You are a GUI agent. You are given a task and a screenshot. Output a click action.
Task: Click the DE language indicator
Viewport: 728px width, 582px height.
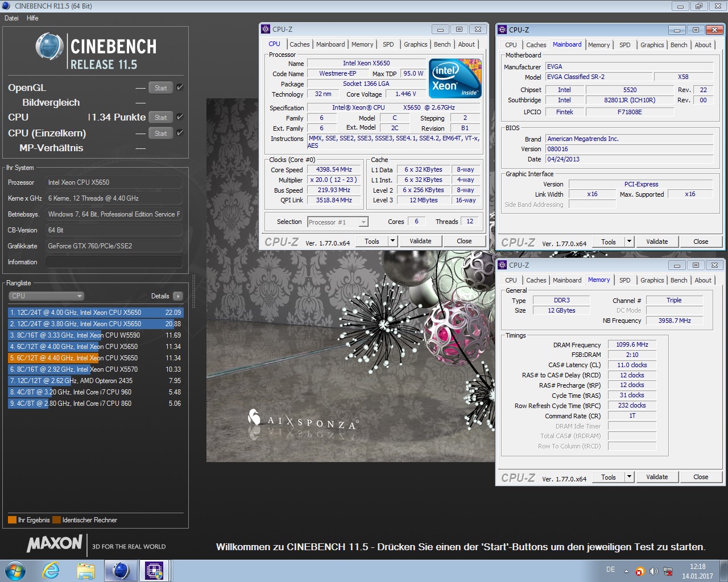coord(610,569)
